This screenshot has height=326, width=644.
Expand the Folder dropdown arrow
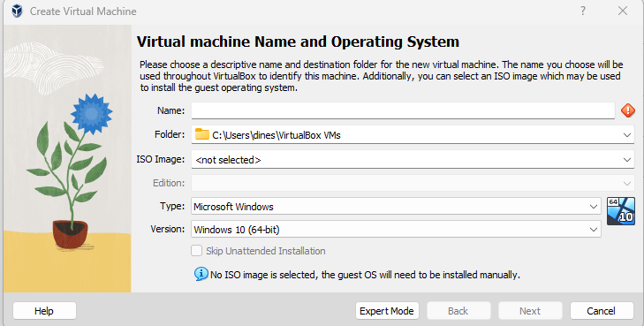point(626,135)
